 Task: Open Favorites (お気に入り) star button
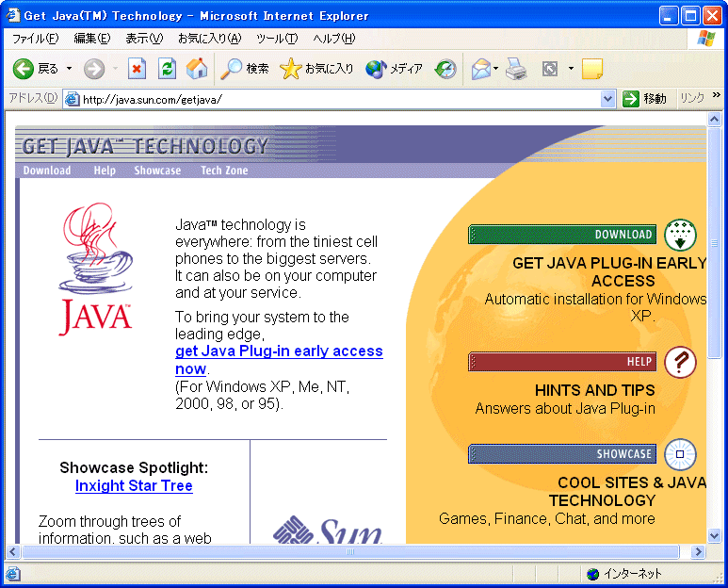coord(316,69)
